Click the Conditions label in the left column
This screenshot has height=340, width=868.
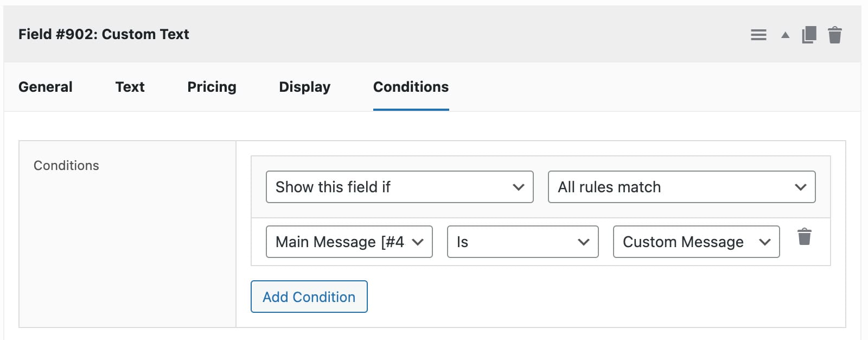pyautogui.click(x=66, y=165)
